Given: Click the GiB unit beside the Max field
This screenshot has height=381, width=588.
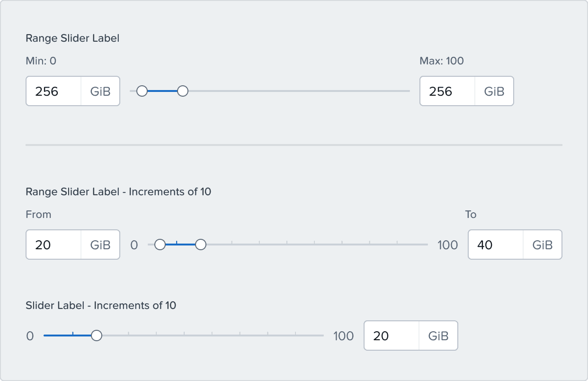Looking at the screenshot, I should [494, 91].
